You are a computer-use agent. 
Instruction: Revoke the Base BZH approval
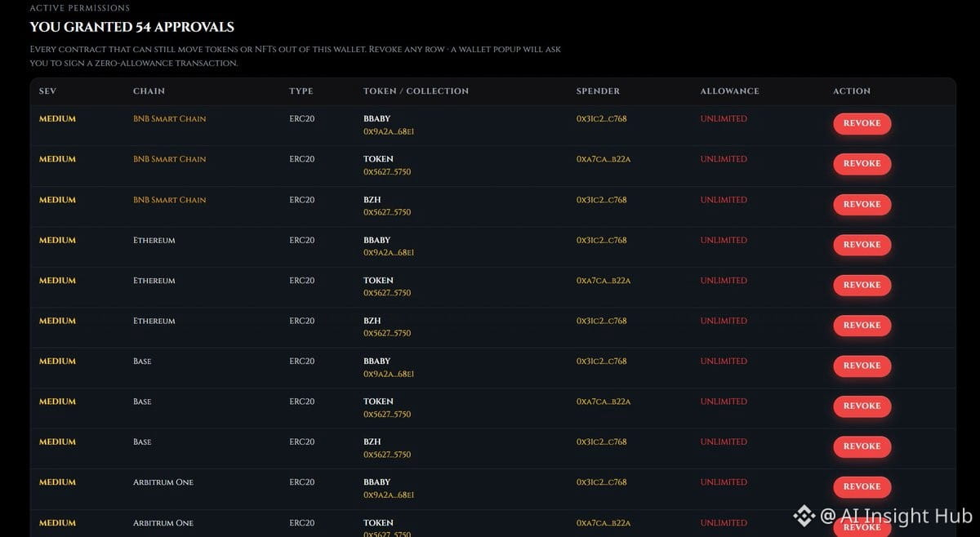[862, 446]
